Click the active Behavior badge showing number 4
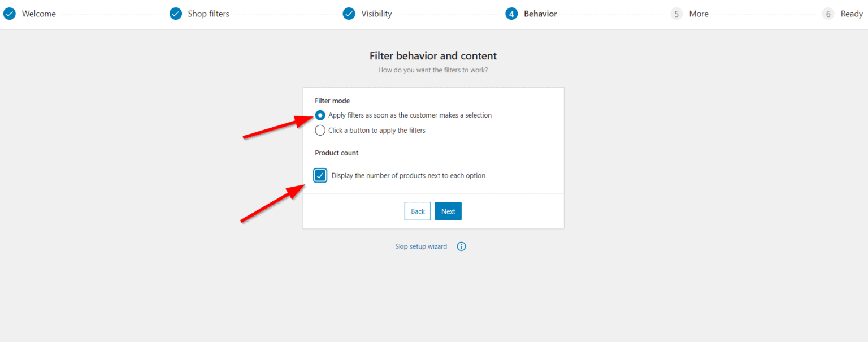Image resolution: width=868 pixels, height=342 pixels. 511,13
